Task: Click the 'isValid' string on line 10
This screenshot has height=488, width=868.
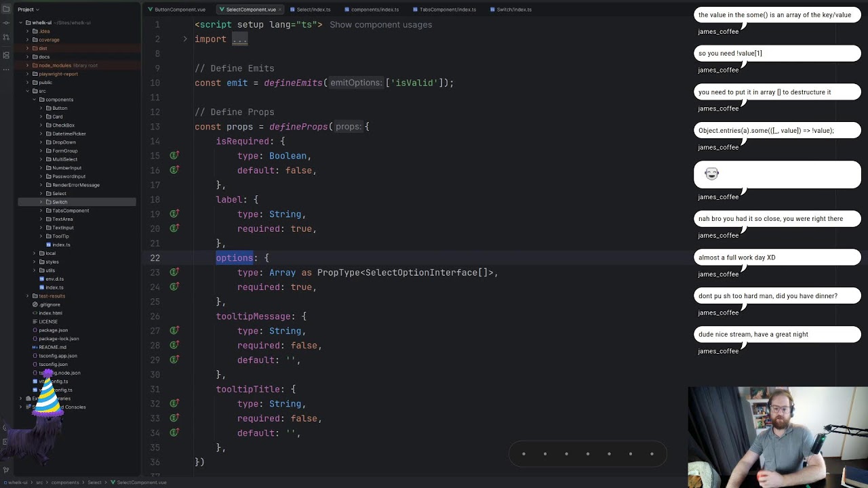Action: pyautogui.click(x=415, y=83)
